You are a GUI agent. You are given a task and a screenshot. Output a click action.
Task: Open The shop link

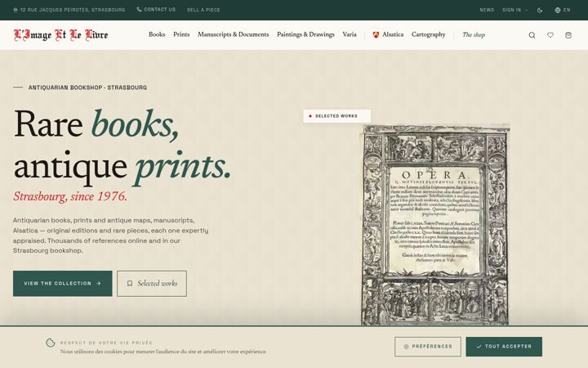(x=474, y=35)
